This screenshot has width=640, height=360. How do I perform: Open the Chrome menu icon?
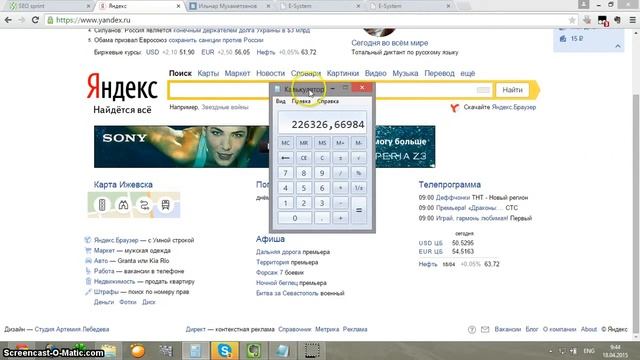(632, 20)
